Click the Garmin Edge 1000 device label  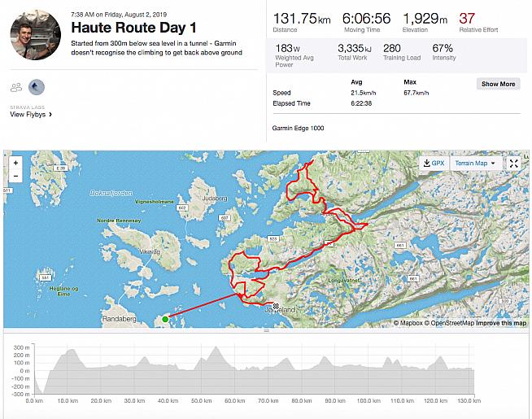[x=300, y=129]
